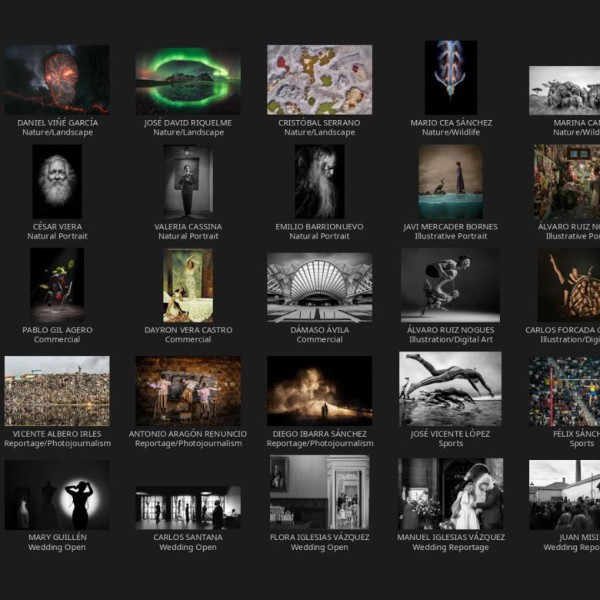
Task: Click the name CÉSAR VIERA
Action: point(57,227)
